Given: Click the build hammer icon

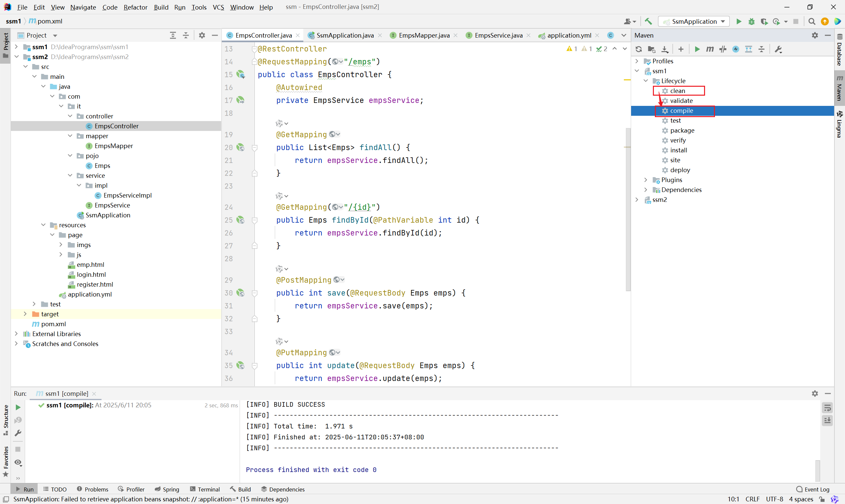Looking at the screenshot, I should pyautogui.click(x=648, y=21).
